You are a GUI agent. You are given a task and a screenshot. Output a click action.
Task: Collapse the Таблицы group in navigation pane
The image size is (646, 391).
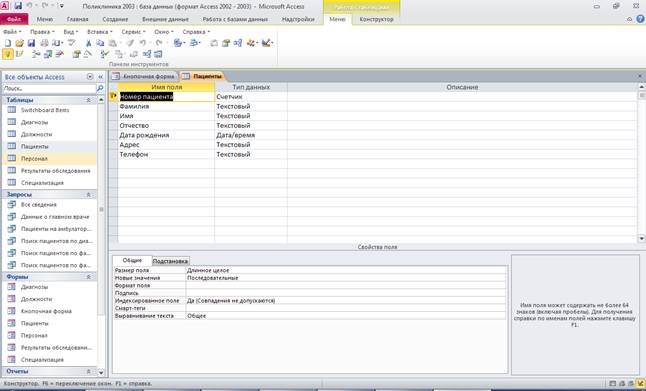(88, 100)
